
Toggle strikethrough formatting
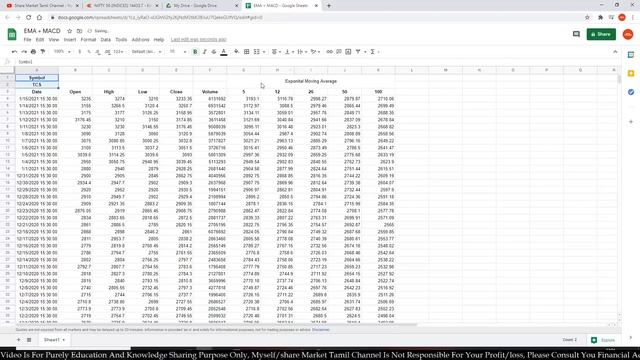click(214, 52)
